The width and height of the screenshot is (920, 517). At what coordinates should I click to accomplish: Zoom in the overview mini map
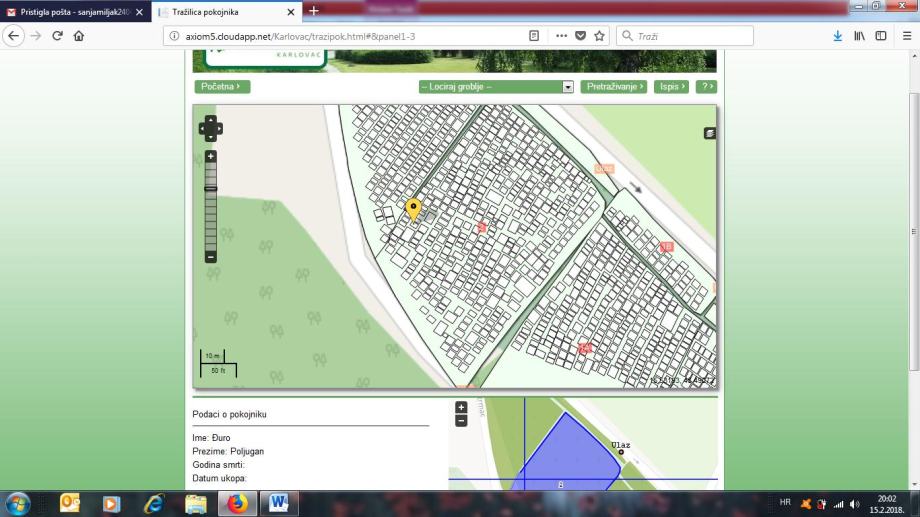click(x=461, y=407)
